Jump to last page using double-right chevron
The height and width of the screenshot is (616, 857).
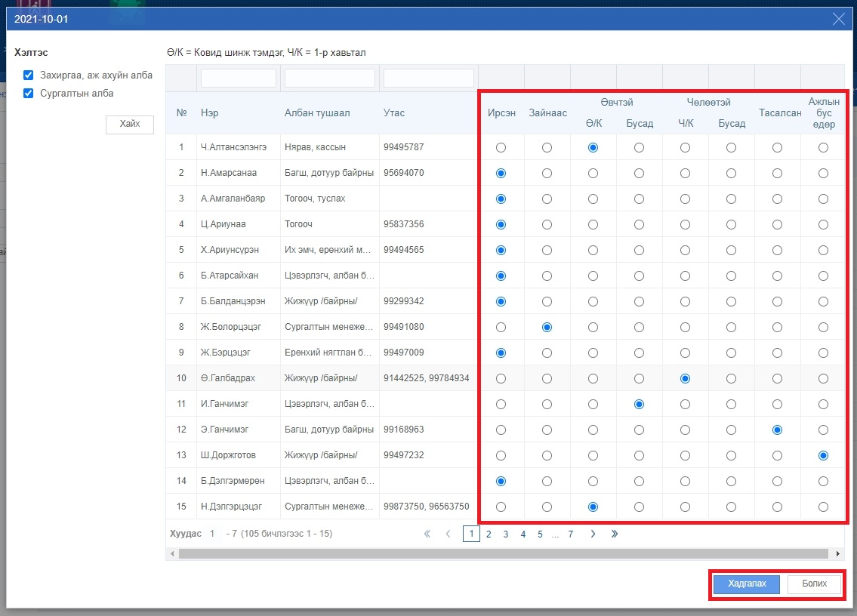(615, 534)
